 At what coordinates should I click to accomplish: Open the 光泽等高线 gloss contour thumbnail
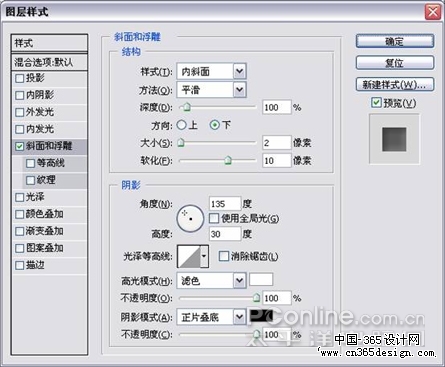pyautogui.click(x=189, y=256)
